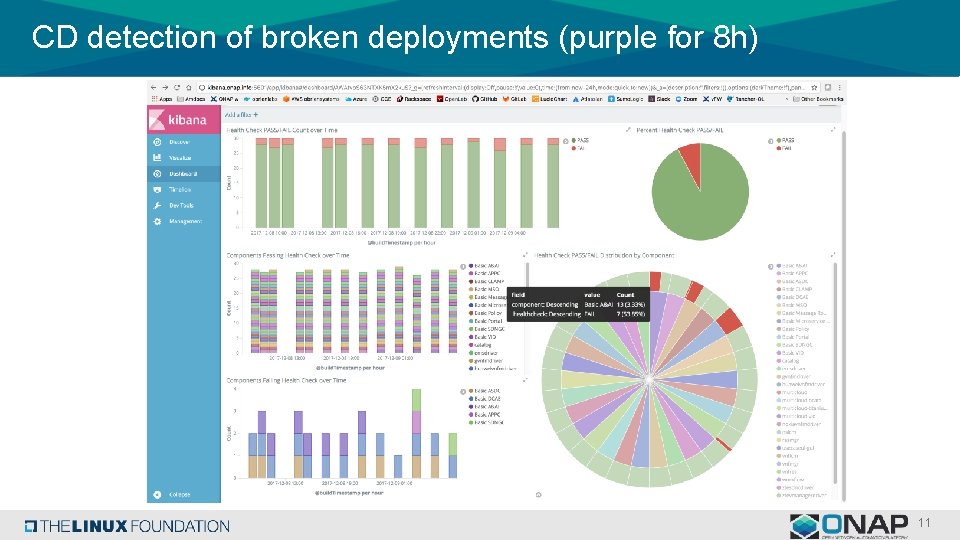Toggle legend of distribution by component chart

pyautogui.click(x=771, y=266)
